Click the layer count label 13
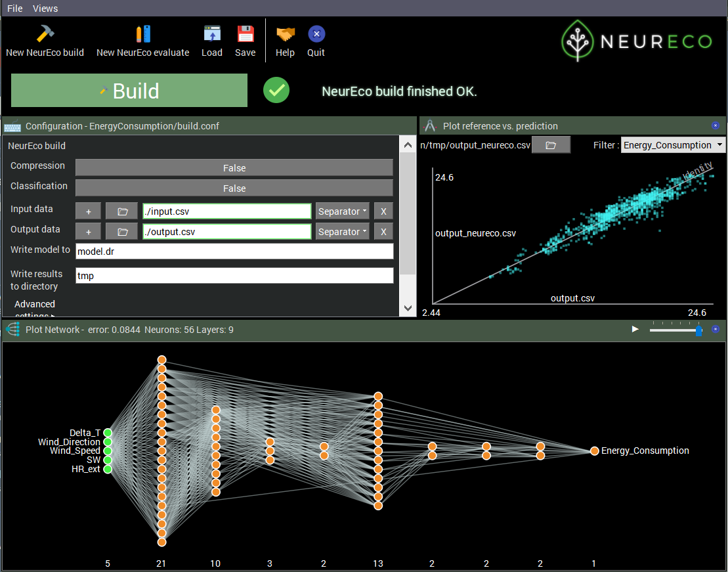Image resolution: width=728 pixels, height=572 pixels. click(x=378, y=563)
